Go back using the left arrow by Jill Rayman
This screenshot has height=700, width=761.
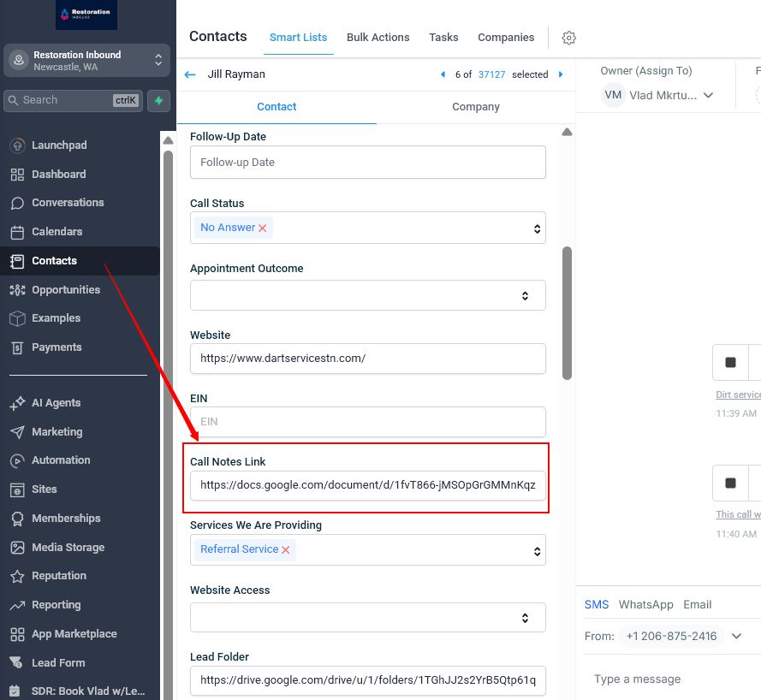click(190, 74)
